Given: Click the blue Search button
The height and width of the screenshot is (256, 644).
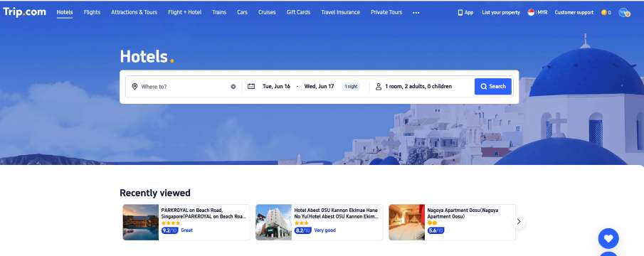Looking at the screenshot, I should pyautogui.click(x=493, y=87).
